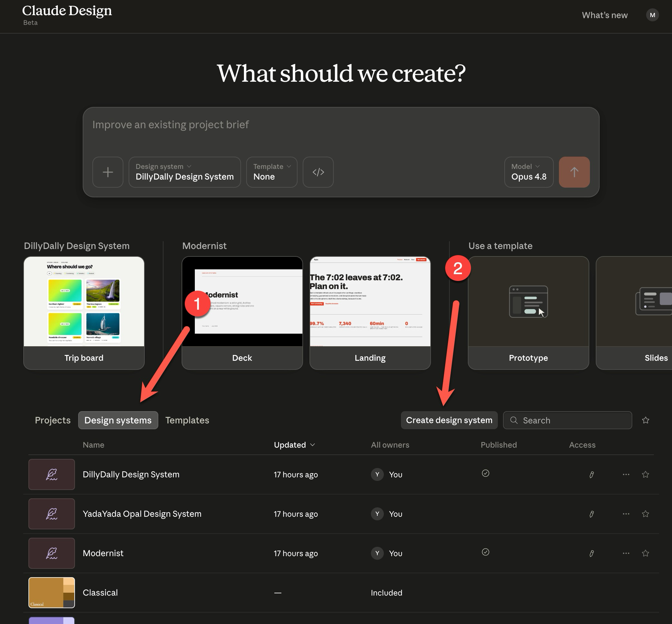Viewport: 672px width, 624px height.
Task: Click the Y owner avatar in Modernist row
Action: pyautogui.click(x=377, y=554)
